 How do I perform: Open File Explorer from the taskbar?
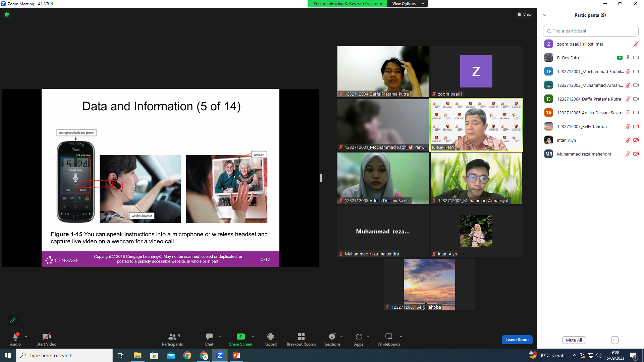click(x=138, y=355)
